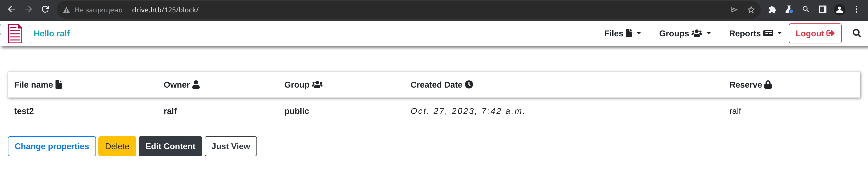Expand the Reports dropdown menu
The height and width of the screenshot is (192, 868).
755,33
